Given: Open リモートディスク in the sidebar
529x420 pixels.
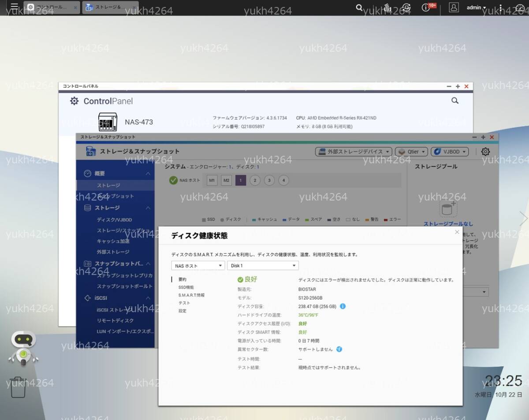Looking at the screenshot, I should 115,320.
